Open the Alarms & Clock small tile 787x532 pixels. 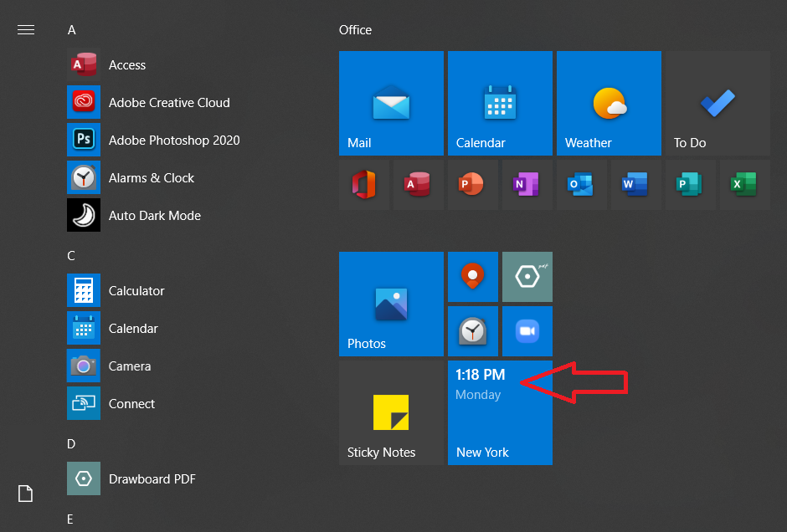click(x=473, y=331)
